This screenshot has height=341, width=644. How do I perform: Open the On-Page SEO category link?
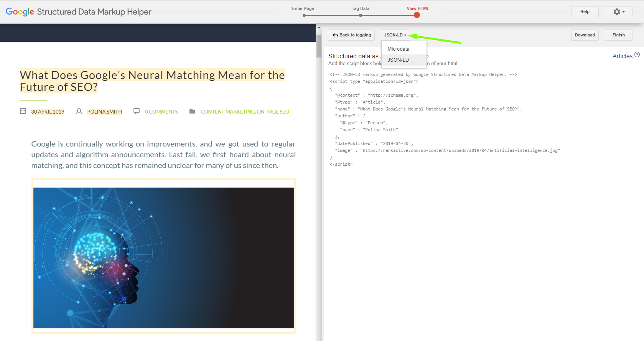273,112
